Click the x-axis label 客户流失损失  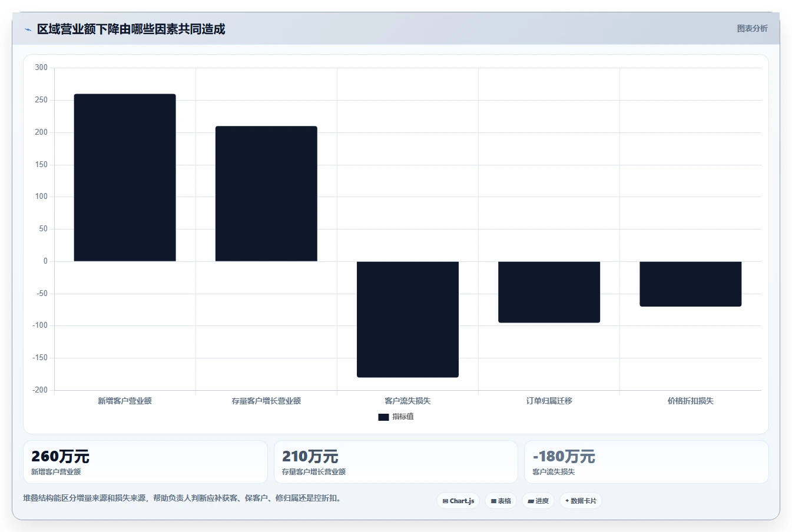point(407,401)
